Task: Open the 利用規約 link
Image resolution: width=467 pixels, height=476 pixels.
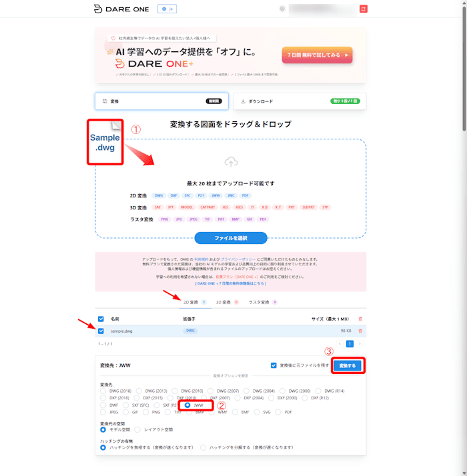Action: [201, 259]
